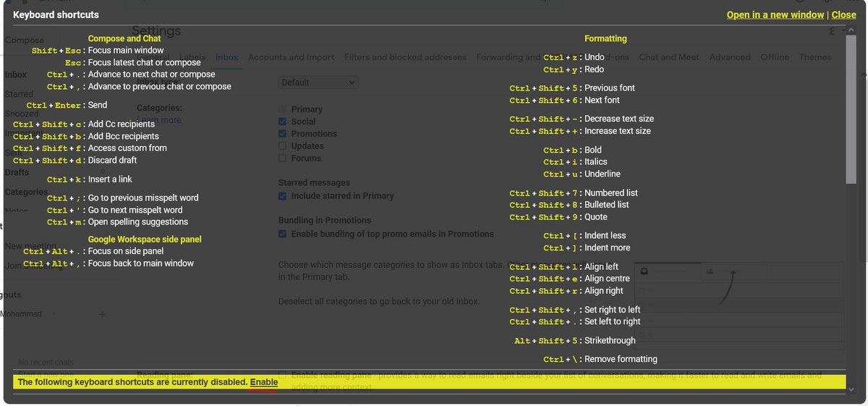Click the 'Formatting' section heading
The height and width of the screenshot is (406, 868).
tap(605, 38)
